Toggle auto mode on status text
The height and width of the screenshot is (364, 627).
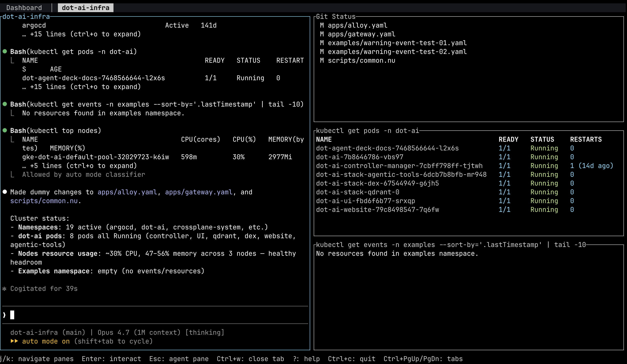pyautogui.click(x=46, y=341)
